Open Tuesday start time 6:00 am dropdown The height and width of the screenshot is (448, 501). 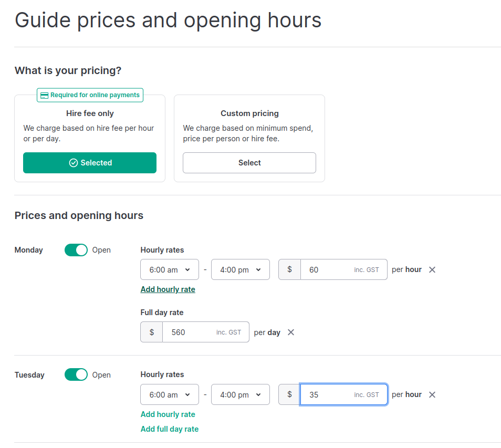(x=170, y=394)
